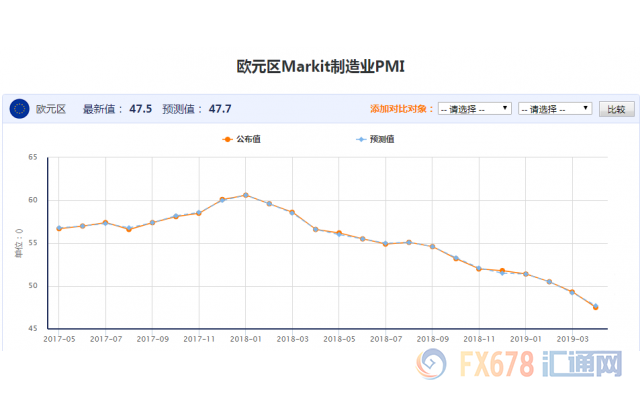Click the data point above 2019-01

[x=526, y=274]
